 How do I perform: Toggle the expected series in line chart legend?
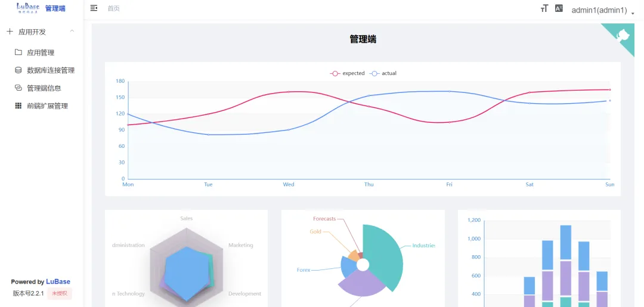pyautogui.click(x=347, y=73)
